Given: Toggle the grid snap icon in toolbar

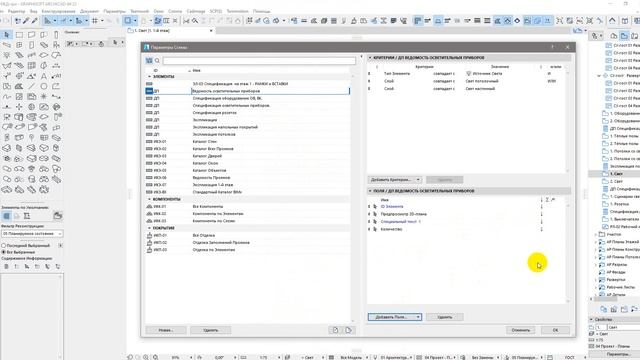Looking at the screenshot, I should 95,20.
